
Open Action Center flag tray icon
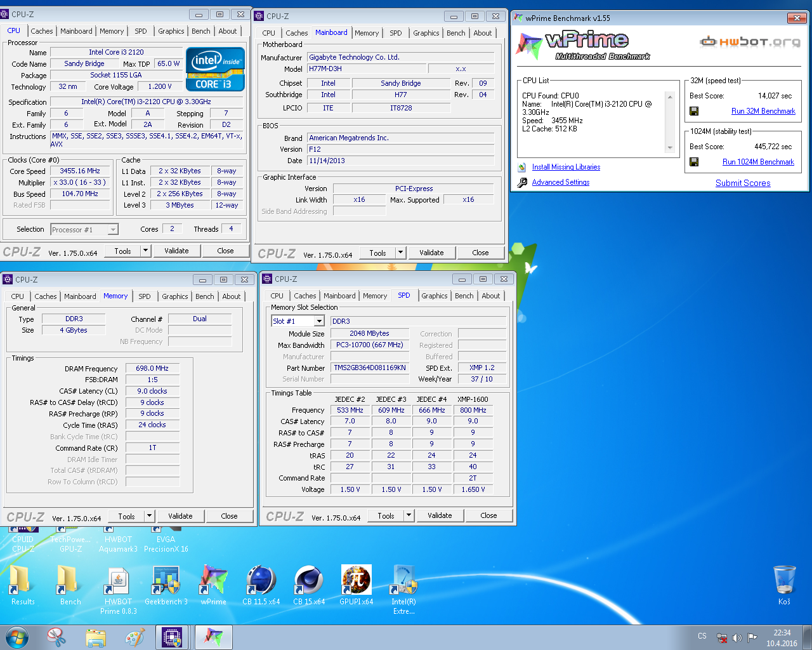752,637
